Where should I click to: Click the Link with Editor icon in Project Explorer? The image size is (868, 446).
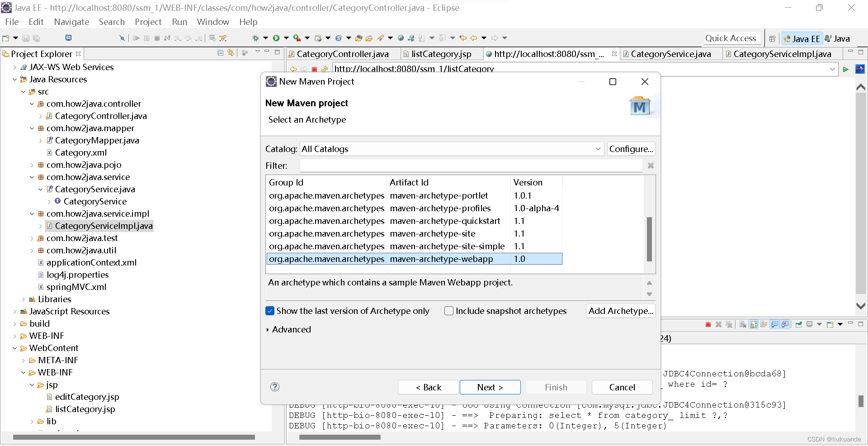click(231, 53)
